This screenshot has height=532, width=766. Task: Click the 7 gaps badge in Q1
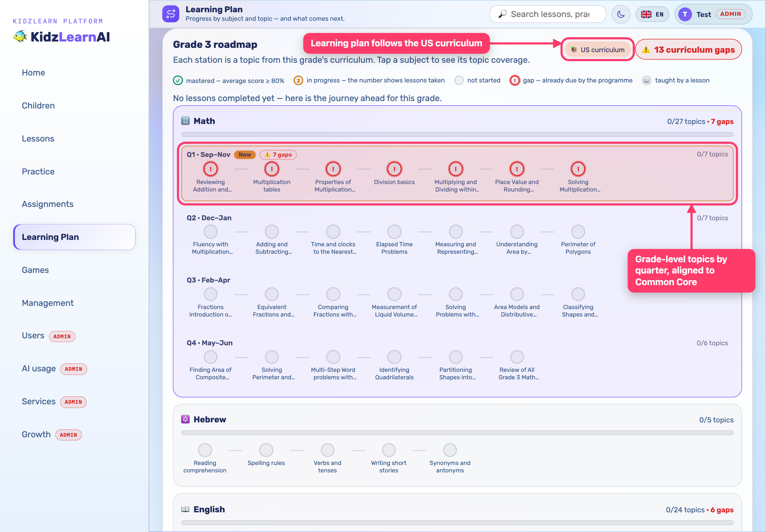pos(278,155)
